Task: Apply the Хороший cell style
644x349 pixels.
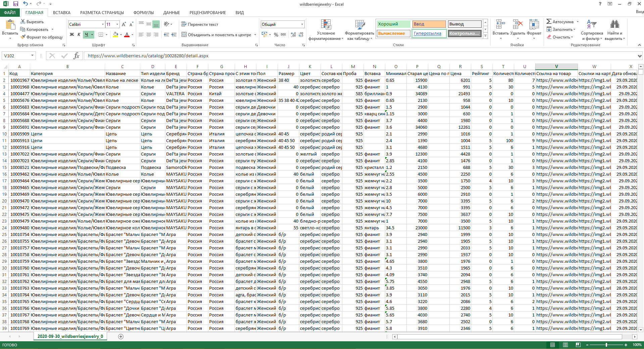Action: pos(393,24)
